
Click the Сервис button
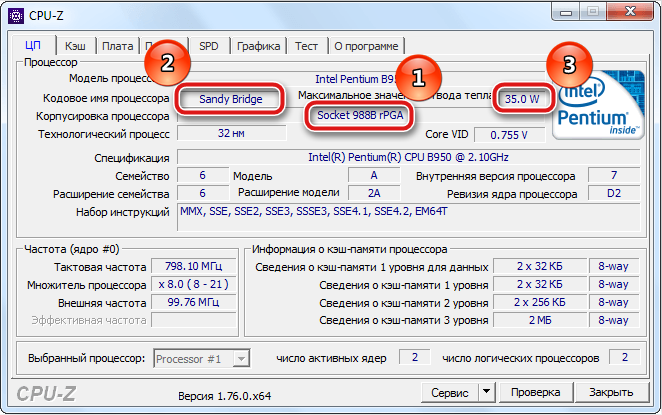click(450, 393)
